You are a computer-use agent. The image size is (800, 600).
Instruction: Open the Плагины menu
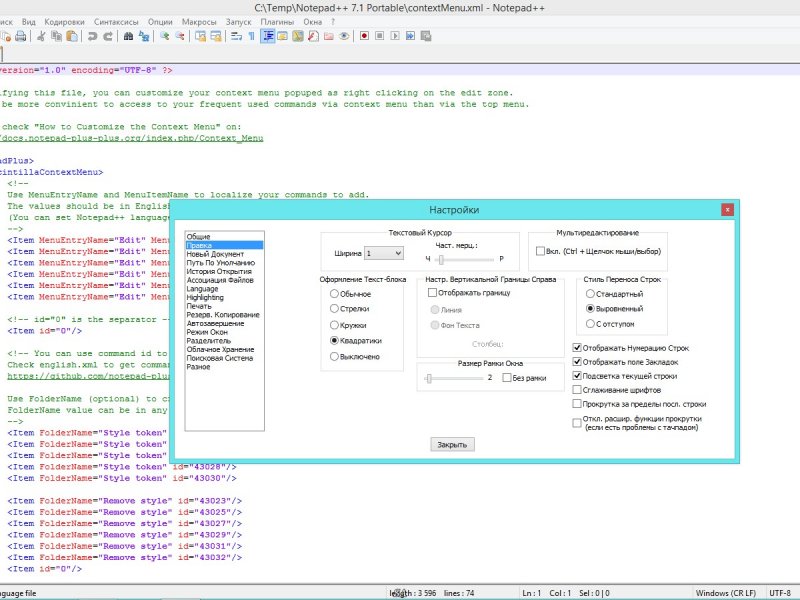pos(277,22)
